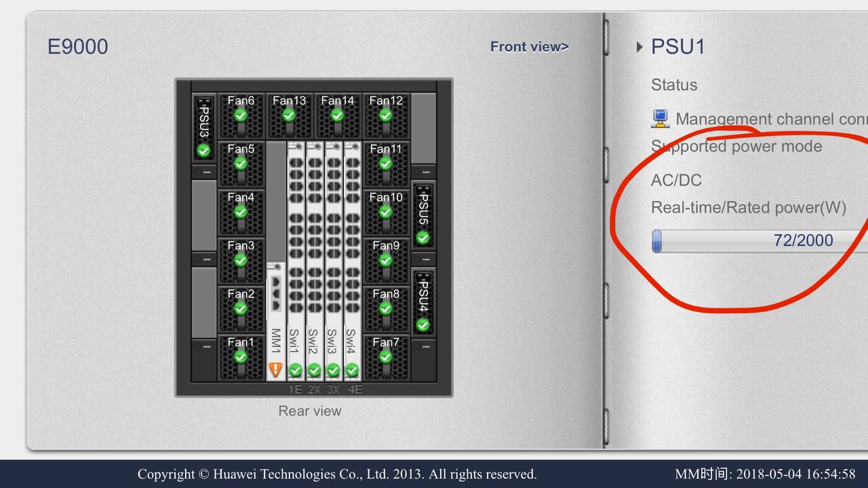Select the Fan11 module

pyautogui.click(x=386, y=164)
